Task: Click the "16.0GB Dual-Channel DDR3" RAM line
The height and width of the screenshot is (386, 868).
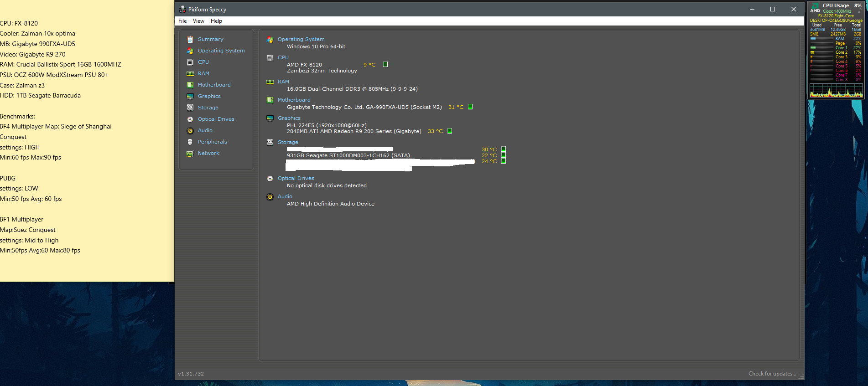Action: [x=352, y=89]
